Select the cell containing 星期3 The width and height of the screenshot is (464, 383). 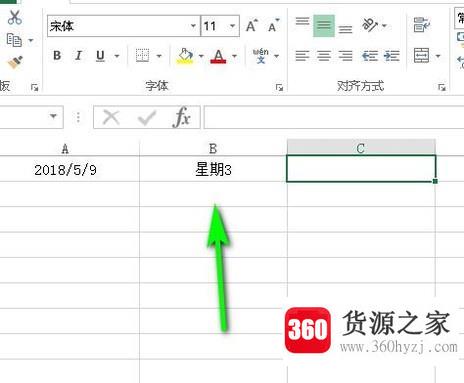point(213,170)
